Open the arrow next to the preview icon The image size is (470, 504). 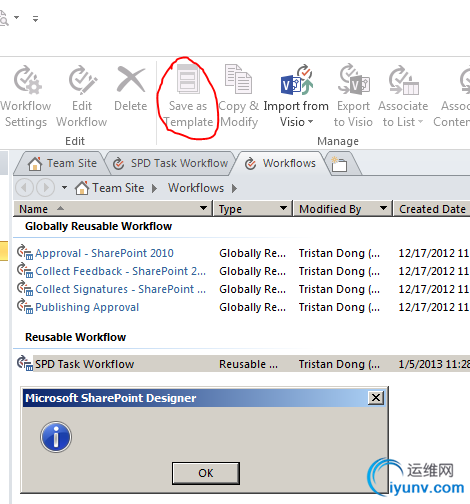point(17,17)
